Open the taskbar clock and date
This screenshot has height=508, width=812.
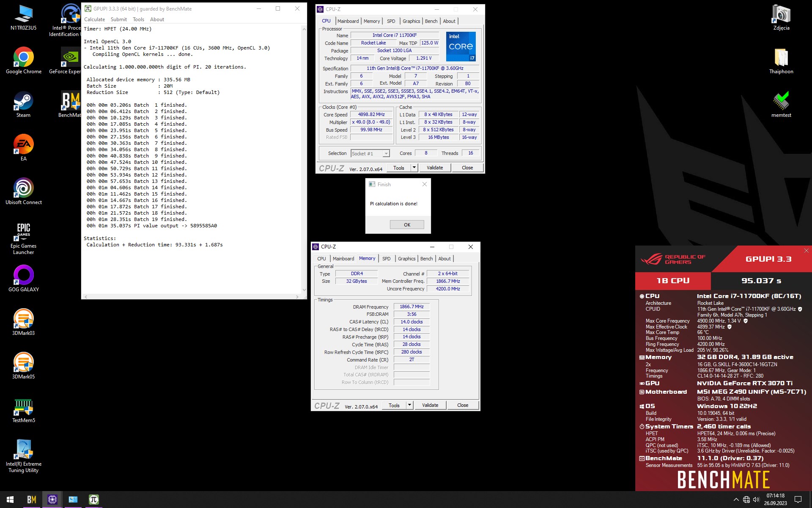[x=775, y=500]
